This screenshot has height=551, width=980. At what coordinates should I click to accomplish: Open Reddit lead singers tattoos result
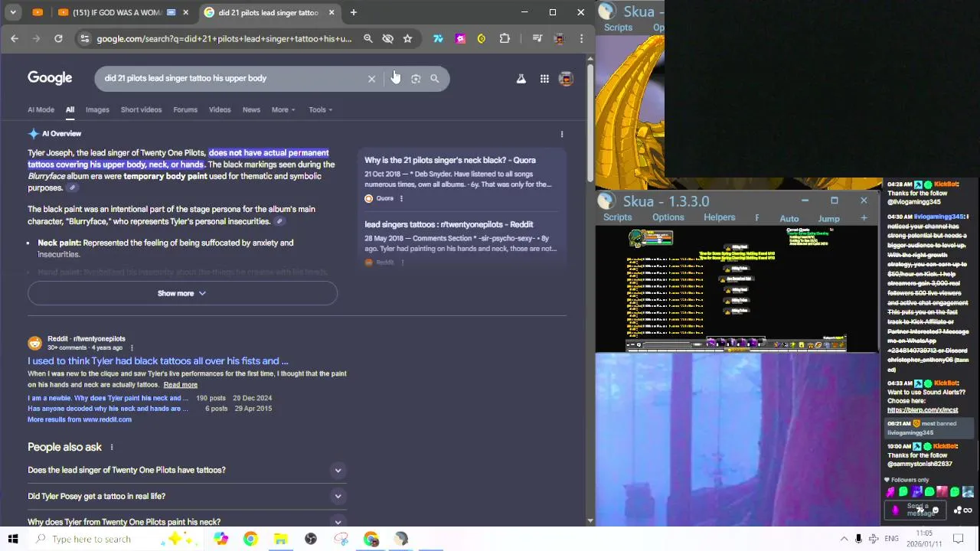449,224
